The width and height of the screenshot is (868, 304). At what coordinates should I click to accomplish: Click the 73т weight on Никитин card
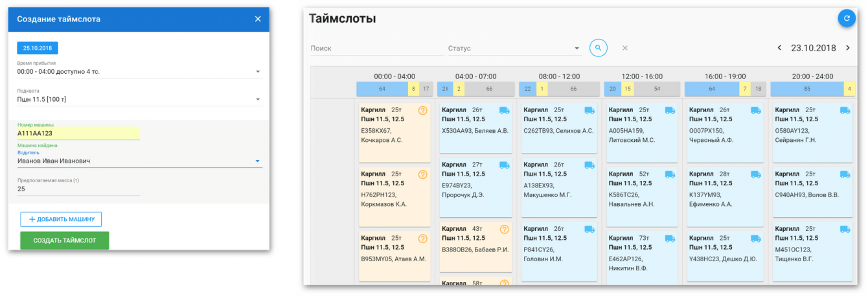(645, 238)
